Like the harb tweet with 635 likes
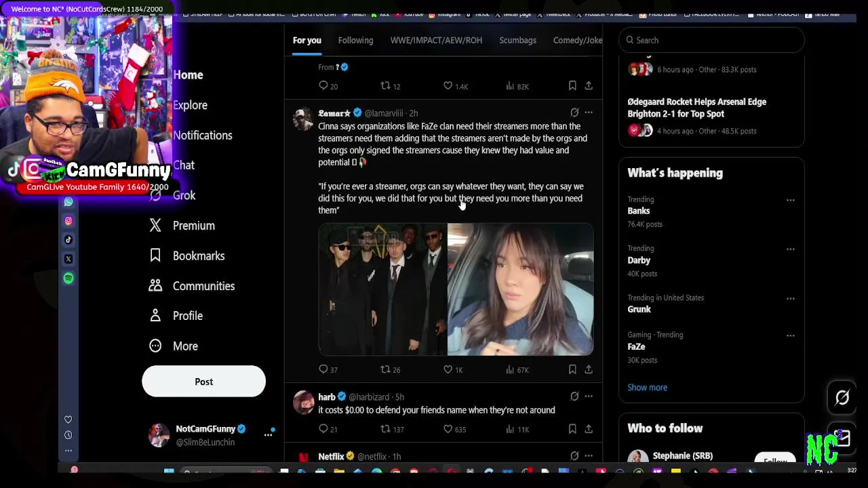 448,429
